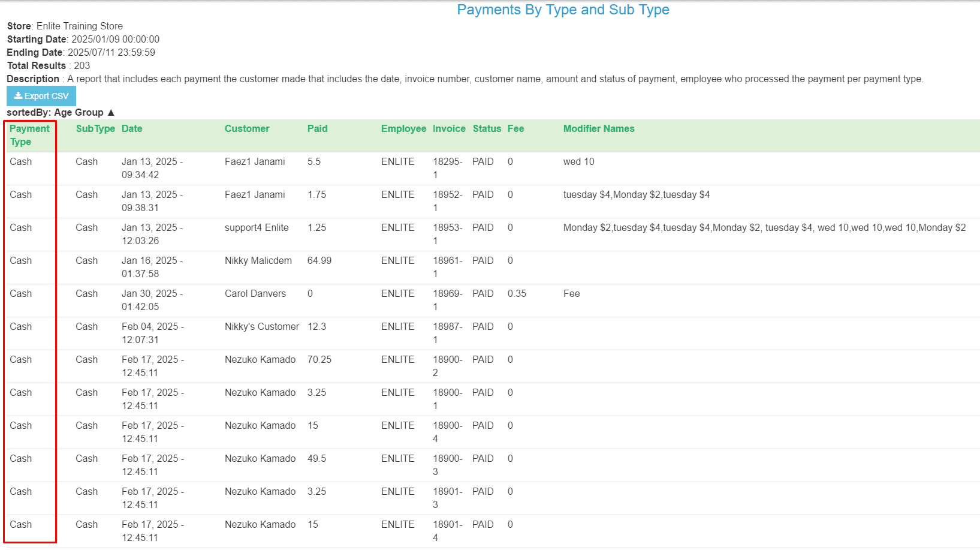Click invoice 18900-2
The image size is (980, 550).
point(448,366)
